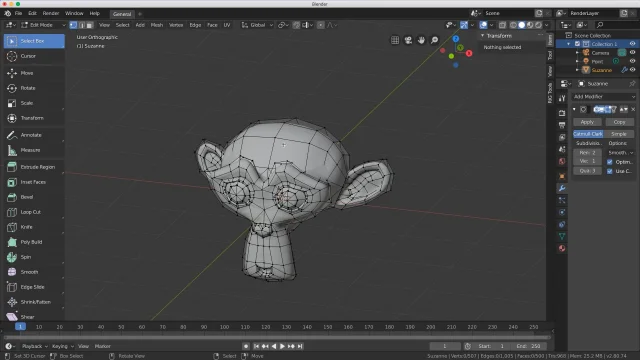Image resolution: width=640 pixels, height=360 pixels.
Task: Open the Window menu
Action: [74, 13]
